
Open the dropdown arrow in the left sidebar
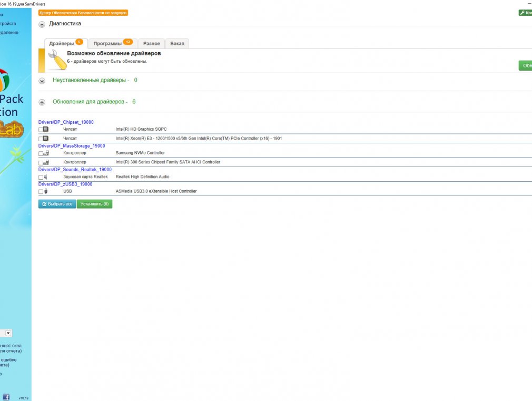(x=8, y=333)
